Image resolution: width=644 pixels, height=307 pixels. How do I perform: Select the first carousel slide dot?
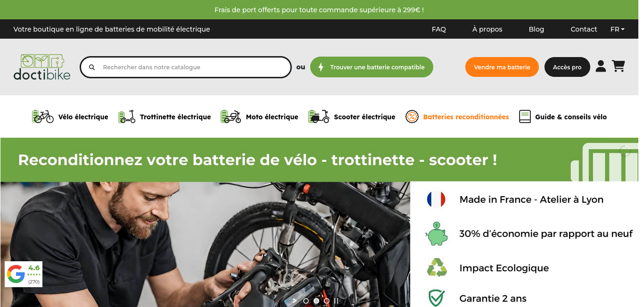pos(306,301)
